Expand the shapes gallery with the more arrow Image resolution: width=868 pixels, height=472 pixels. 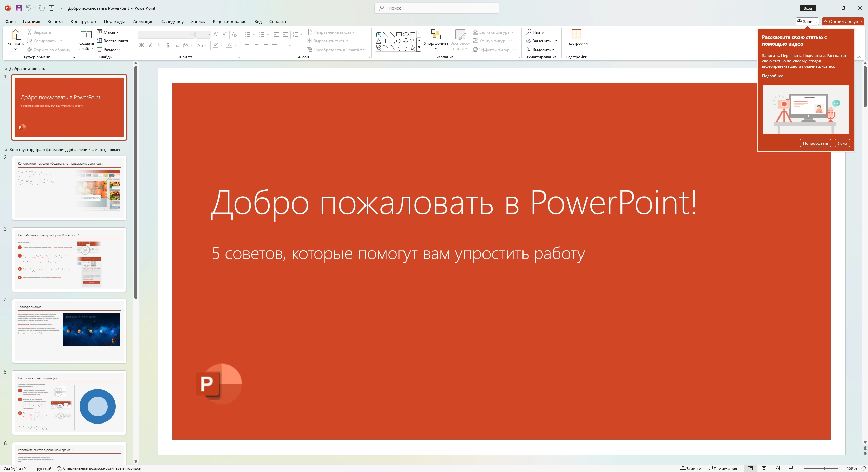419,48
